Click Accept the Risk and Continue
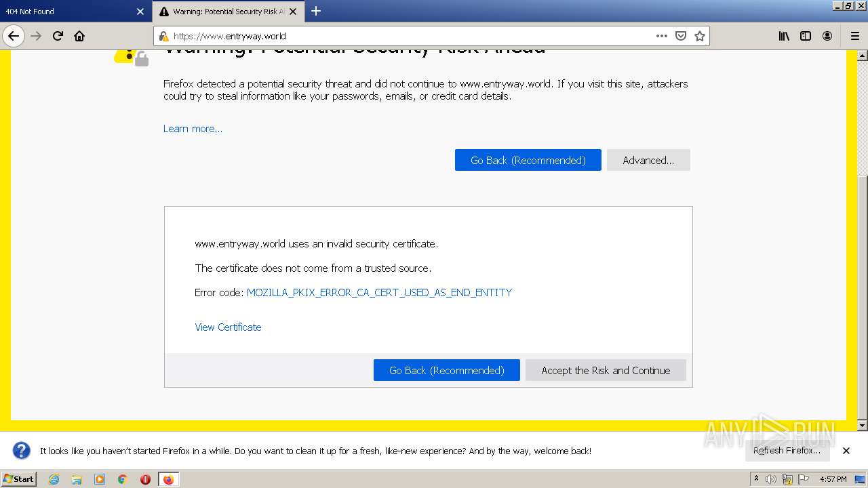Image resolution: width=868 pixels, height=488 pixels. pyautogui.click(x=606, y=370)
